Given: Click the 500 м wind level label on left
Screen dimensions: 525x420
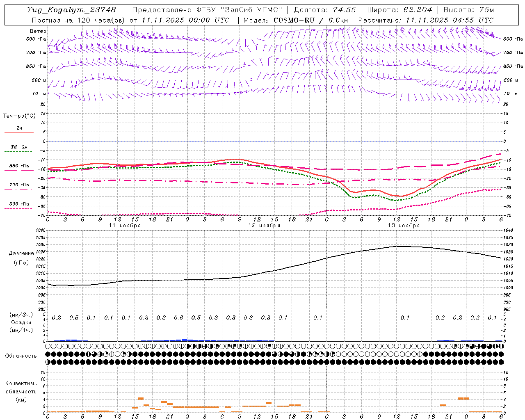Looking at the screenshot, I should pos(39,80).
